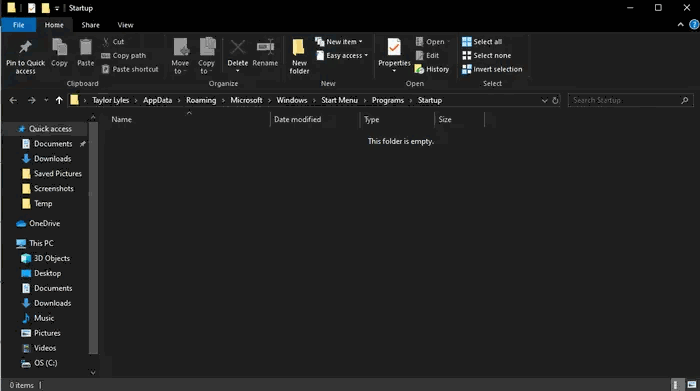Open the address bar history dropdown
Viewport: 700px width, 391px height.
click(544, 100)
